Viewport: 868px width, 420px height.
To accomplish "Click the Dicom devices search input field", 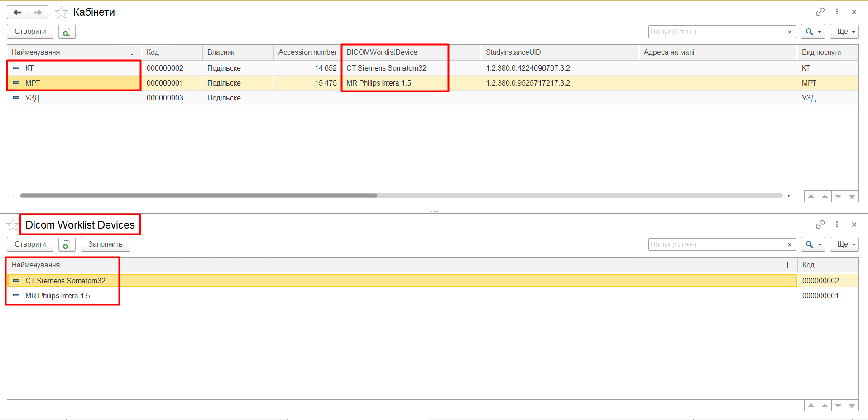I will [715, 244].
